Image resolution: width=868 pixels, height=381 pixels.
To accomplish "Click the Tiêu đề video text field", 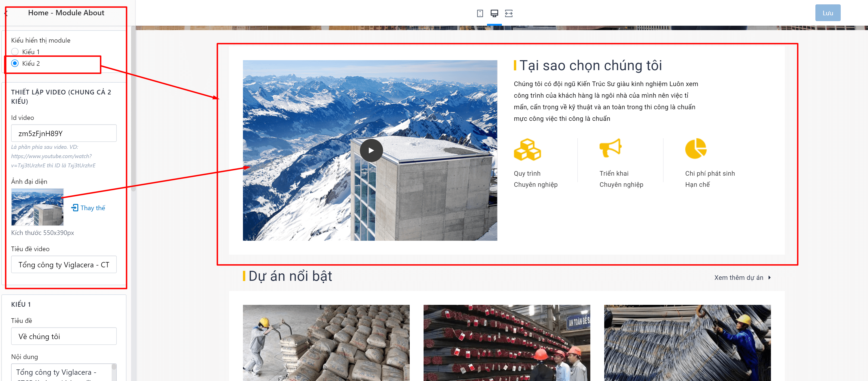I will 64,264.
